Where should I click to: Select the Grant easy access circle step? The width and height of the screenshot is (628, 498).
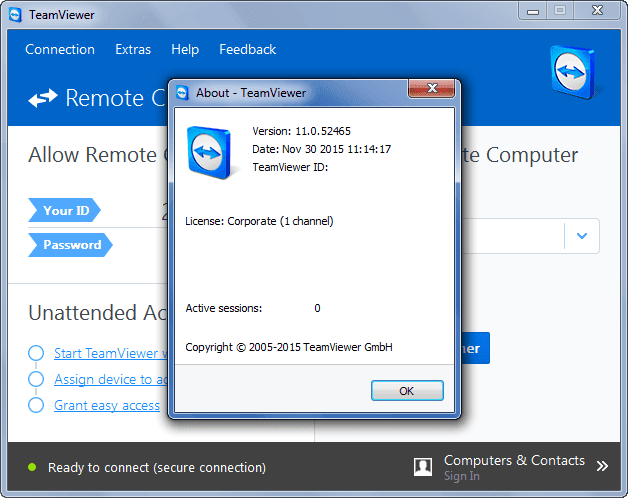pyautogui.click(x=36, y=405)
